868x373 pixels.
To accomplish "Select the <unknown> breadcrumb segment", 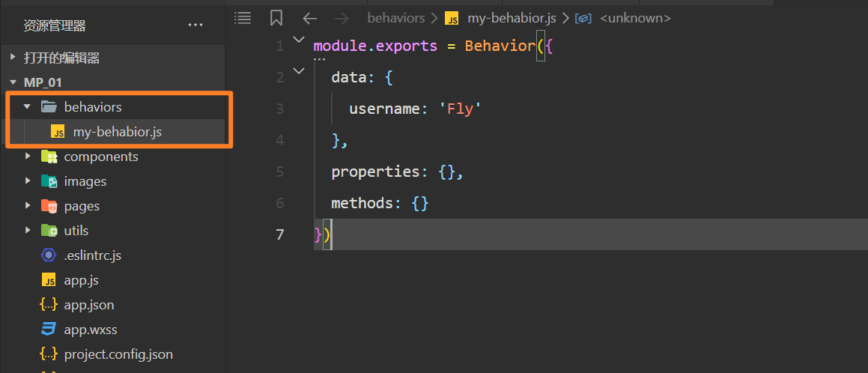I will coord(636,18).
